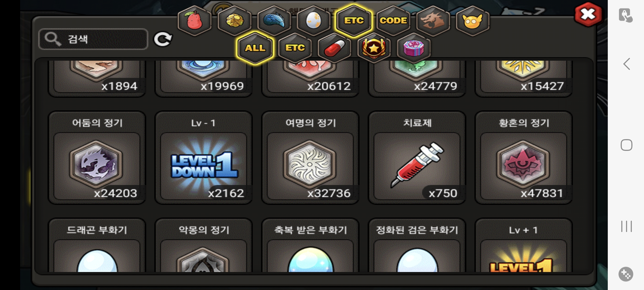Select the red fruit food category icon
Image resolution: width=644 pixels, height=290 pixels.
click(195, 21)
